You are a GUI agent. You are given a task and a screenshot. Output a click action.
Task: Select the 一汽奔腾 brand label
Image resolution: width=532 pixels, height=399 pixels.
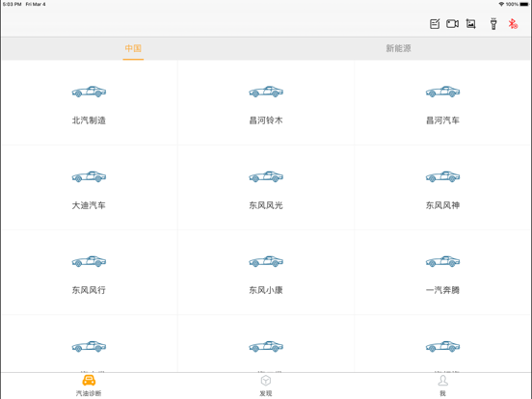click(442, 290)
